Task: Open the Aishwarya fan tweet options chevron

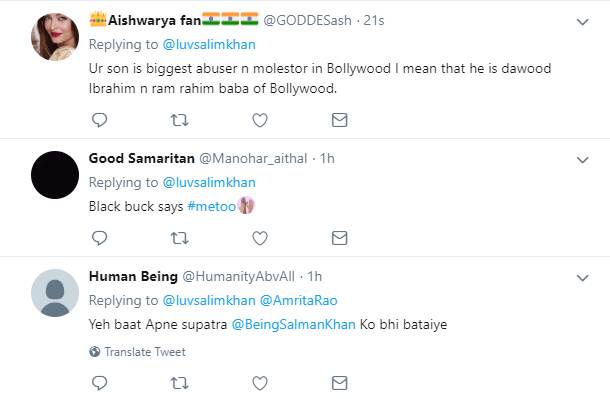Action: pos(582,22)
